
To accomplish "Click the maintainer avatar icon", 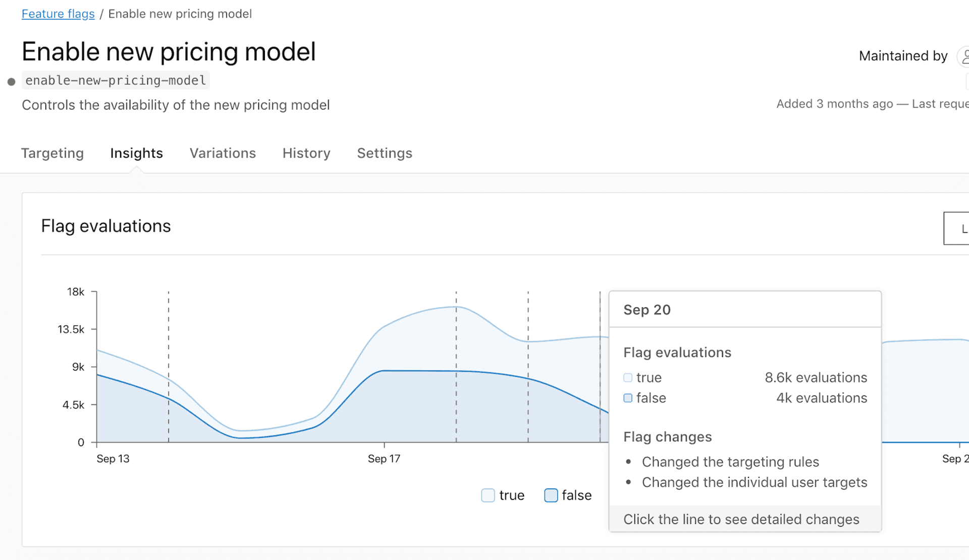I will (x=964, y=56).
